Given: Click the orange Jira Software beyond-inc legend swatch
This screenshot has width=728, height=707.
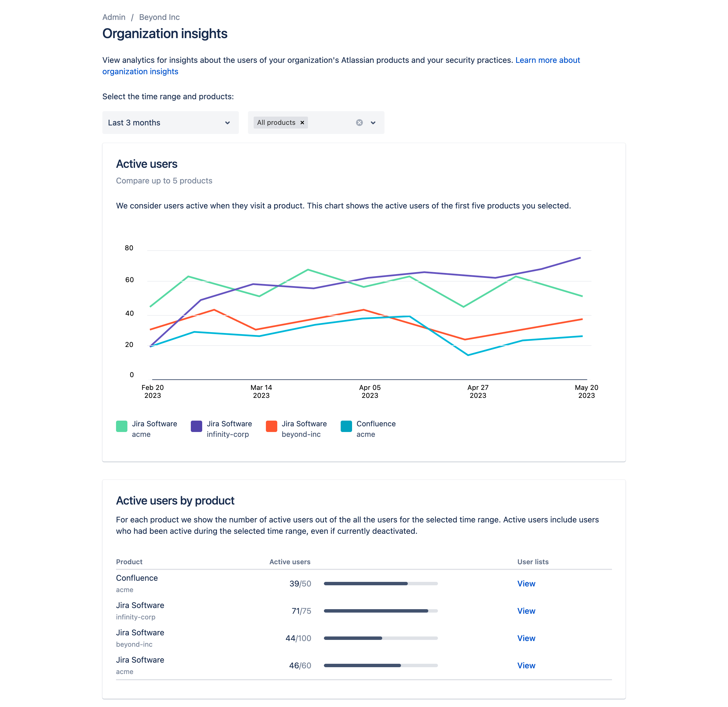Looking at the screenshot, I should pyautogui.click(x=271, y=426).
